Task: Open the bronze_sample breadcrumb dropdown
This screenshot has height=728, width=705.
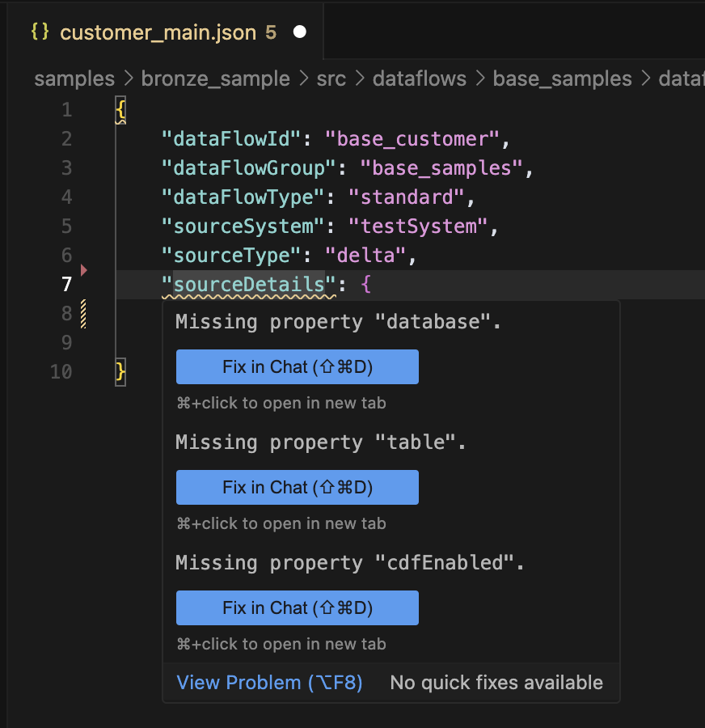Action: click(x=215, y=78)
